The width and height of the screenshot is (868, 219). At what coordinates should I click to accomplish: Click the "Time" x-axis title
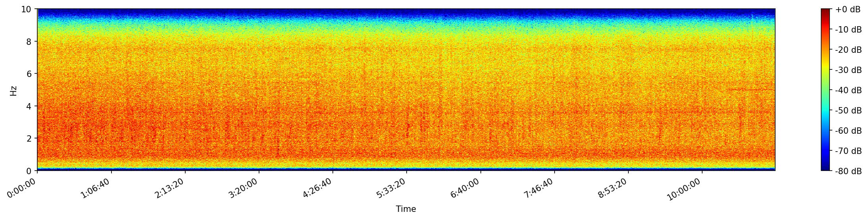coord(406,209)
